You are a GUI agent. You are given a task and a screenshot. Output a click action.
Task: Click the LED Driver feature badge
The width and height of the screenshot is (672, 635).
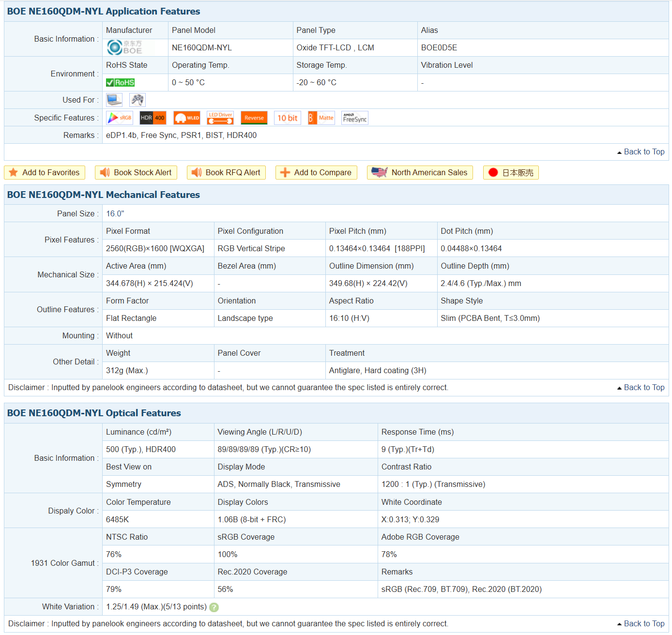coord(220,118)
